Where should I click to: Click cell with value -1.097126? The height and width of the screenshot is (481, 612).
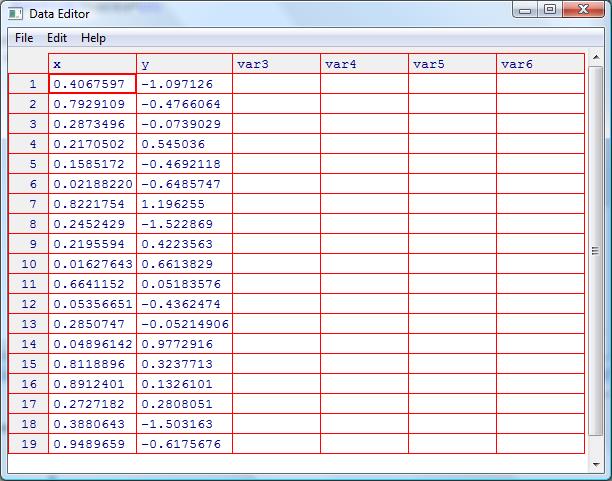[185, 84]
